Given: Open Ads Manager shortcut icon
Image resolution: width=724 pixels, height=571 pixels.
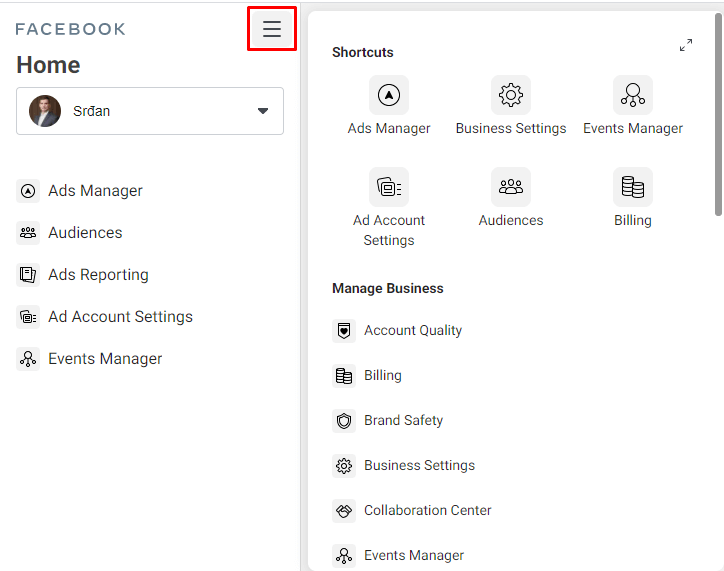Looking at the screenshot, I should point(389,95).
